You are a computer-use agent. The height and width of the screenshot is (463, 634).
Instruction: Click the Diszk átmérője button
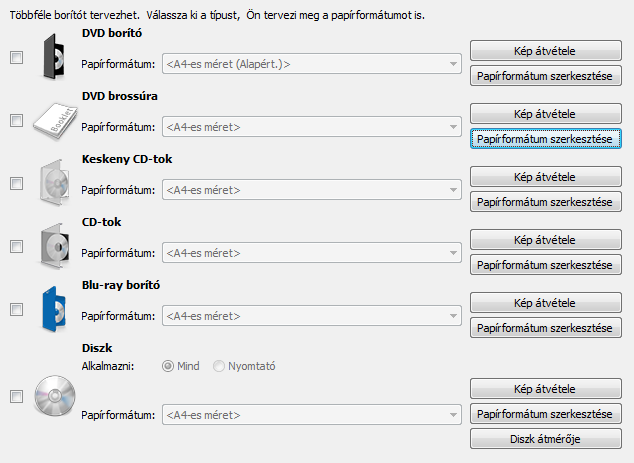(x=545, y=439)
